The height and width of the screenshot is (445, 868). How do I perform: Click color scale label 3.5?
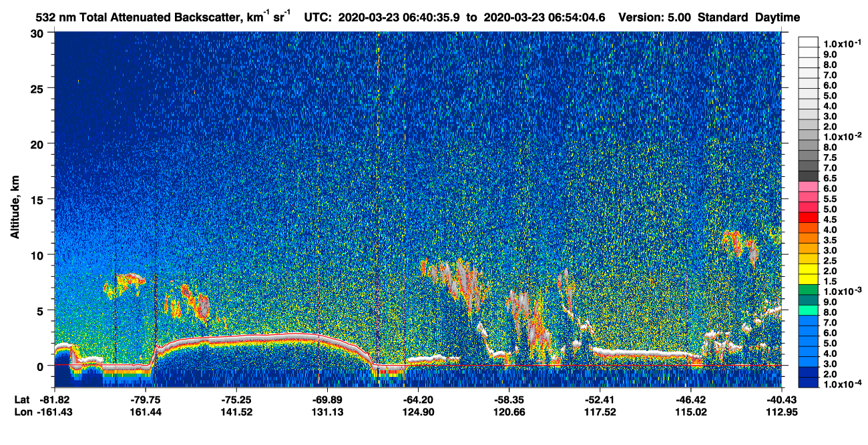[x=830, y=240]
